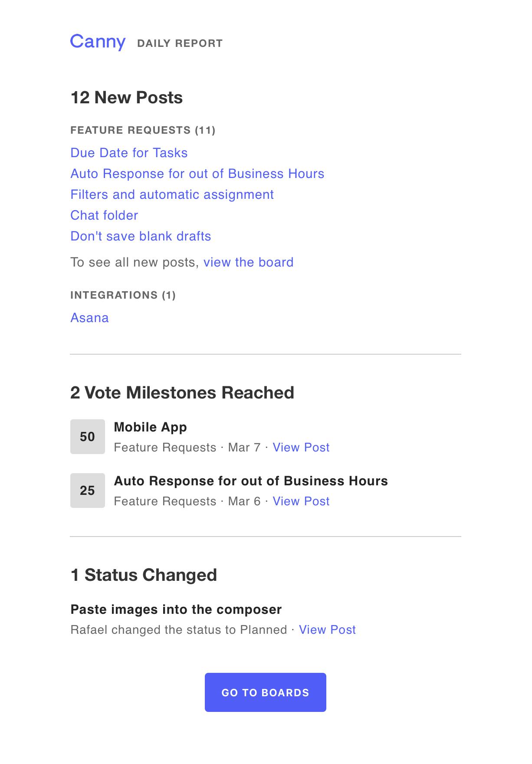Select Auto Response for out of Business Hours milestone title
Screen dimensions: 532x764
pos(251,481)
